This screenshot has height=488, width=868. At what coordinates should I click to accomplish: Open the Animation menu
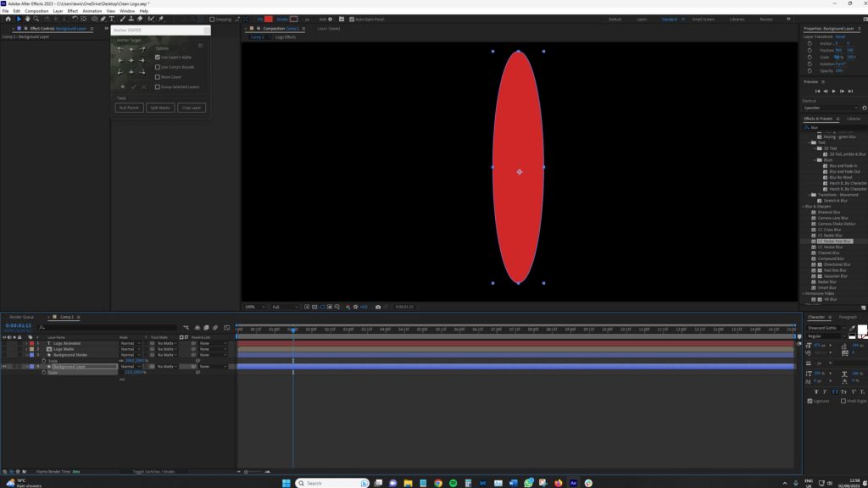92,11
